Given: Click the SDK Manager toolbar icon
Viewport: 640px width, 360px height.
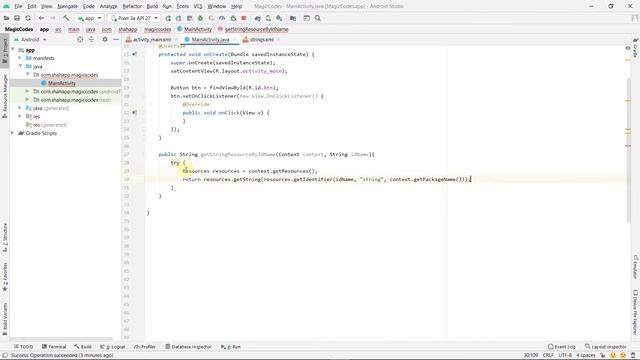Looking at the screenshot, I should pyautogui.click(x=279, y=18).
